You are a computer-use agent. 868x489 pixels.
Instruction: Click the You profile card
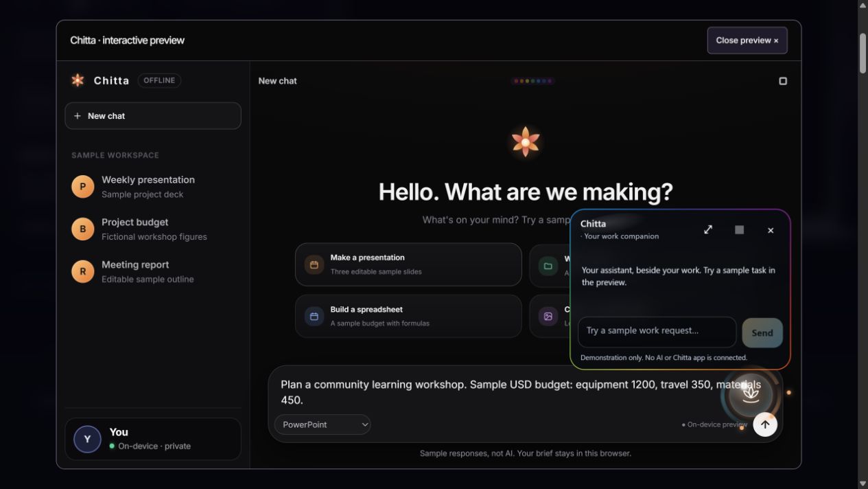[x=153, y=439]
